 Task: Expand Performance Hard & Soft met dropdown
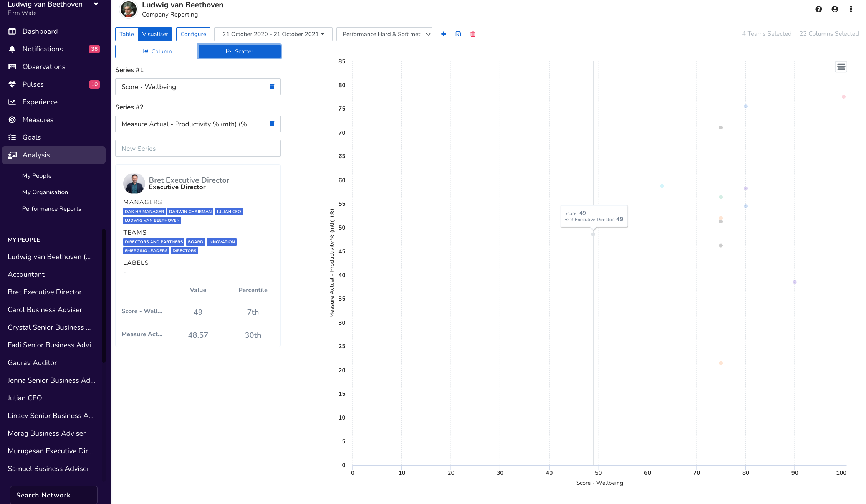coord(384,34)
